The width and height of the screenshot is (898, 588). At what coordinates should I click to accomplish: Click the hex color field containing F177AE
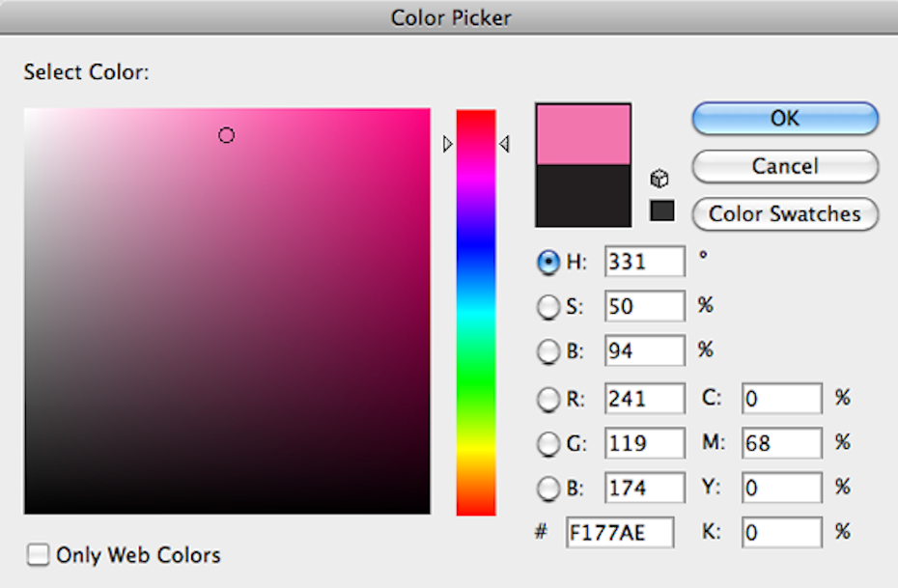[620, 533]
